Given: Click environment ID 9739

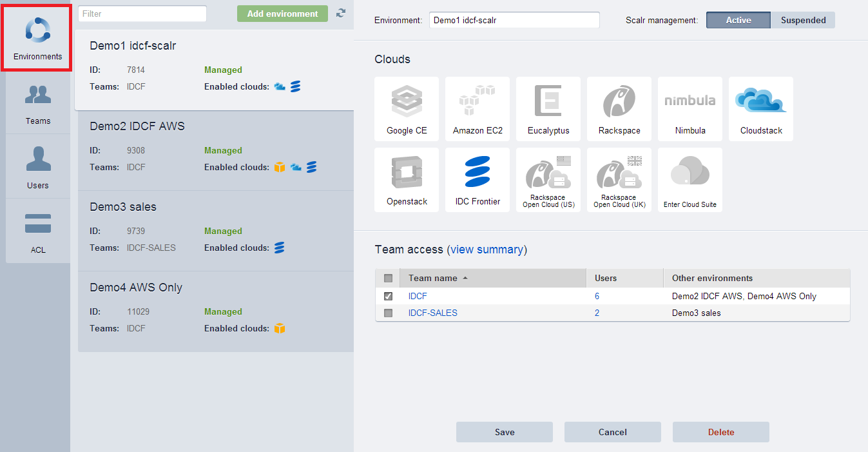Looking at the screenshot, I should 136,231.
